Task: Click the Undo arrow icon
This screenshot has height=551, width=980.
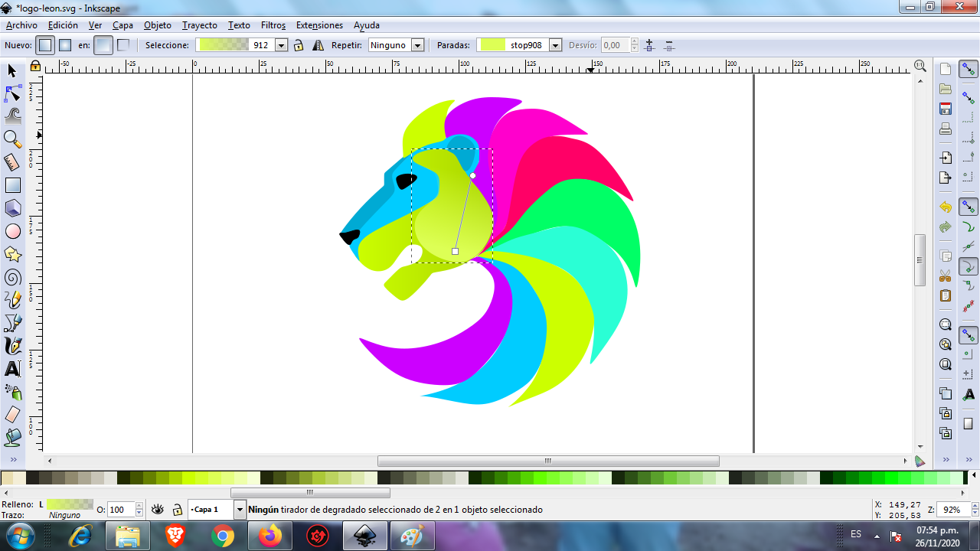Action: click(x=946, y=207)
